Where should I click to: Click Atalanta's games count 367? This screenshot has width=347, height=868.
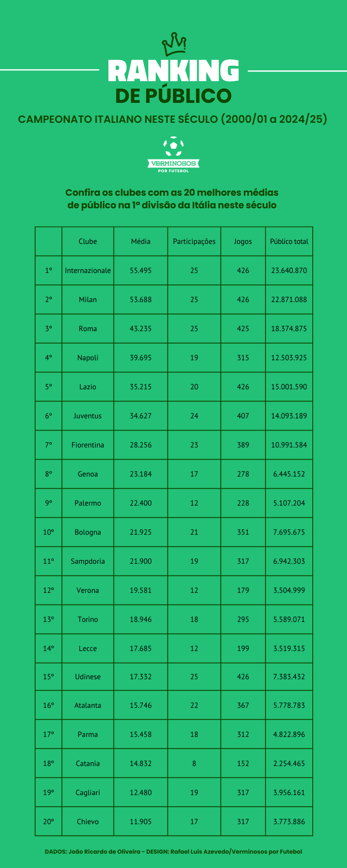click(243, 705)
